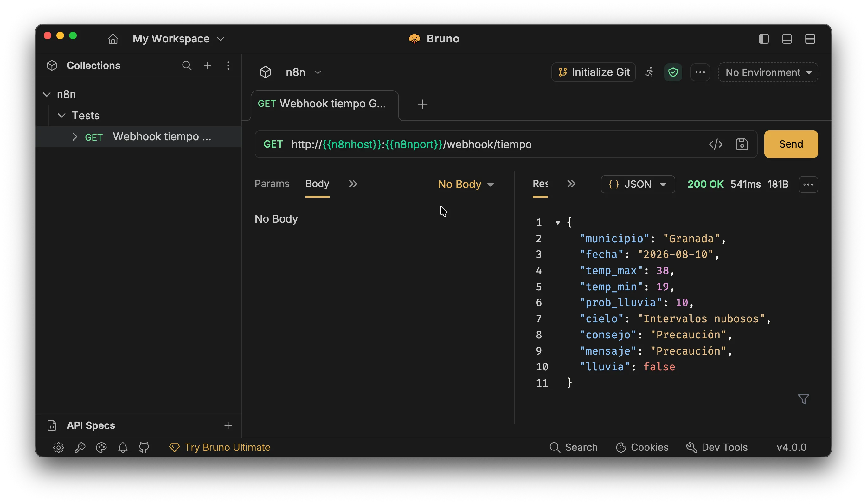Image resolution: width=867 pixels, height=504 pixels.
Task: Save the request with disk icon
Action: (742, 144)
